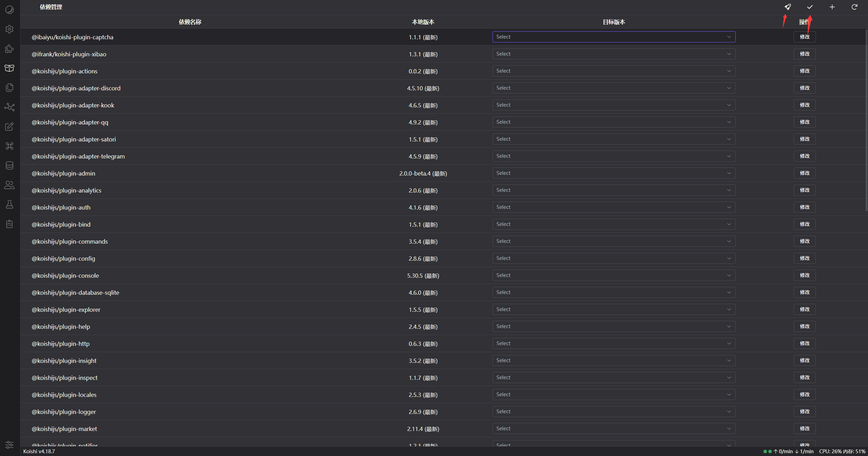868x456 pixels.
Task: Click @koishijs/plugin-adapter-telegram name
Action: [78, 156]
